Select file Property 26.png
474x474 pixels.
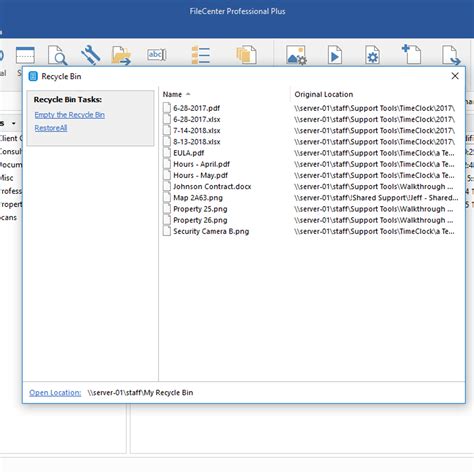(x=200, y=220)
